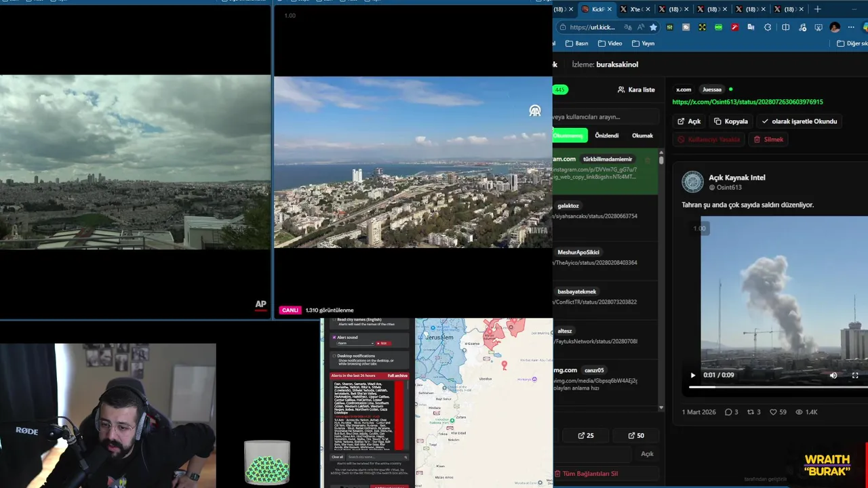
Task: Open the browser profile avatar
Action: pyautogui.click(x=835, y=27)
